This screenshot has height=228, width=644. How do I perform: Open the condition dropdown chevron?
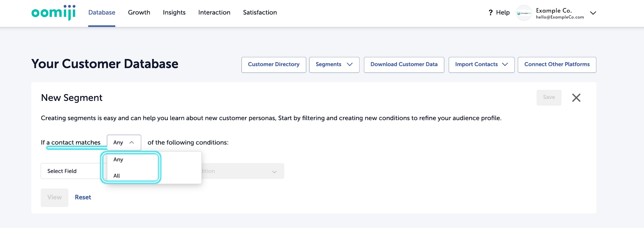[274, 171]
